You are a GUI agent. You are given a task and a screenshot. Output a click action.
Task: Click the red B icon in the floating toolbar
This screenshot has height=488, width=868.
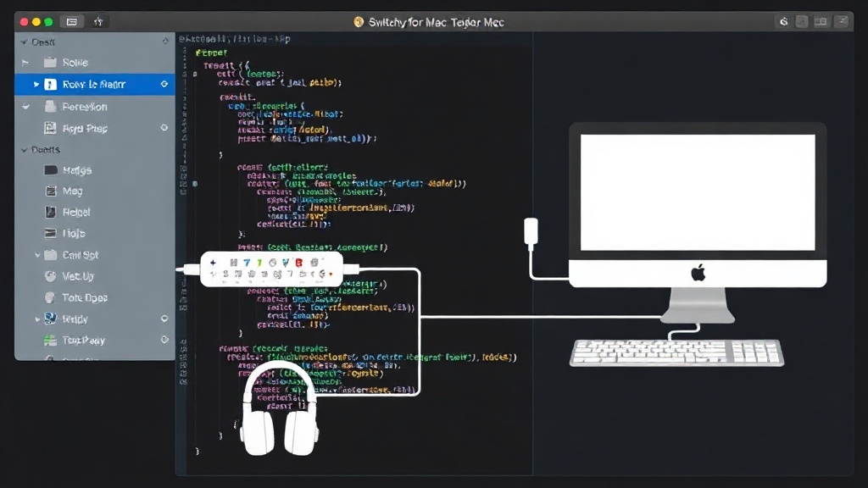pos(299,263)
